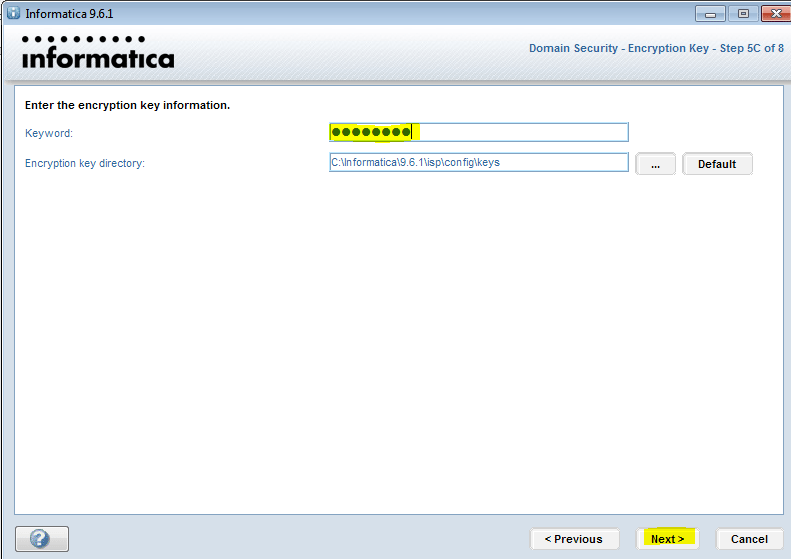
Task: Proceed with the Next button
Action: (667, 539)
